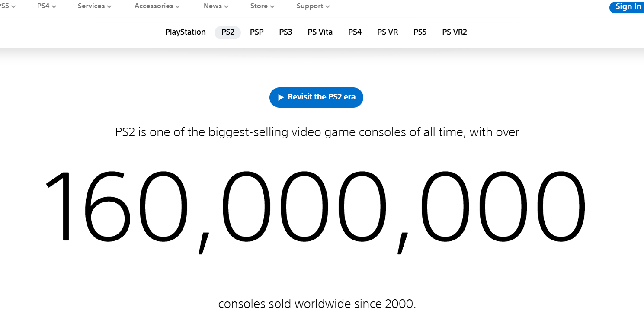Image resolution: width=644 pixels, height=330 pixels.
Task: Select the highlighted PS2 tab
Action: pos(227,32)
